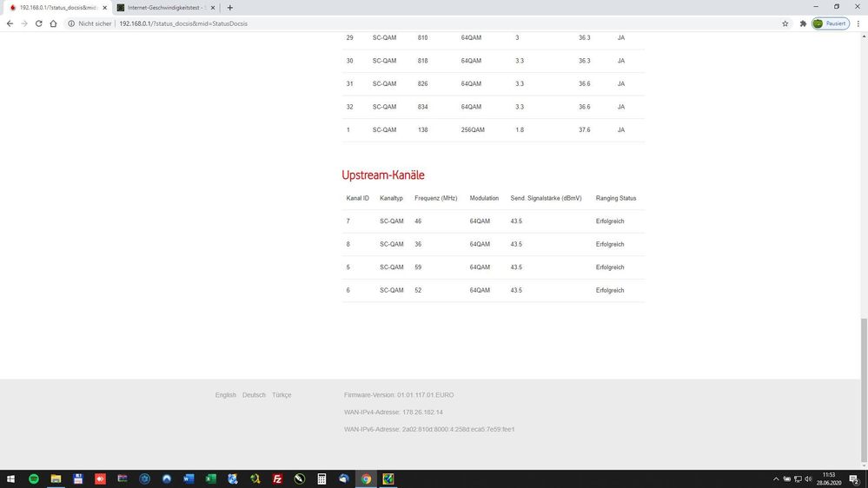Click the 'Kanal ID' upstream column header
This screenshot has width=868, height=488.
(x=358, y=198)
